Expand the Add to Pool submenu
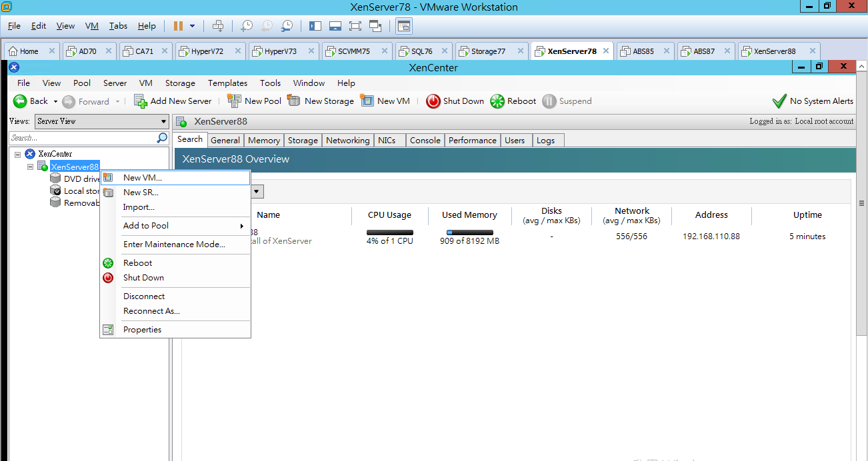868x461 pixels. pyautogui.click(x=145, y=226)
